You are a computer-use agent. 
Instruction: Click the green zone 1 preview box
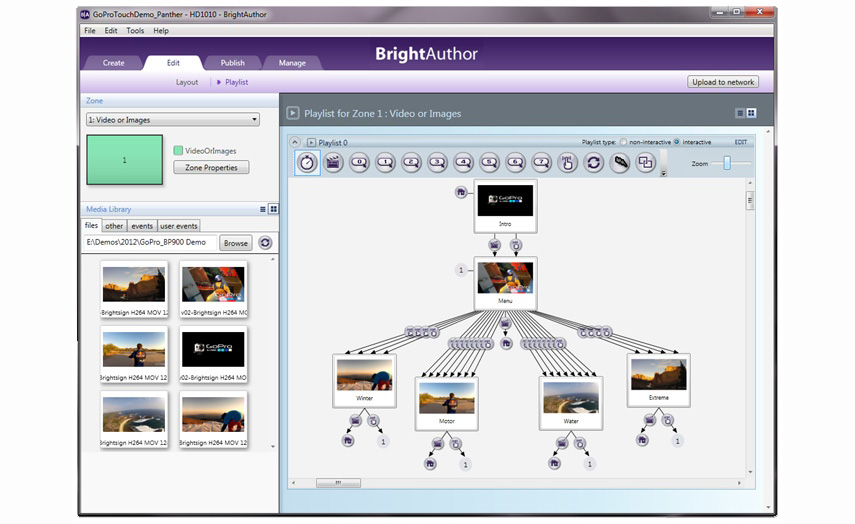point(124,160)
